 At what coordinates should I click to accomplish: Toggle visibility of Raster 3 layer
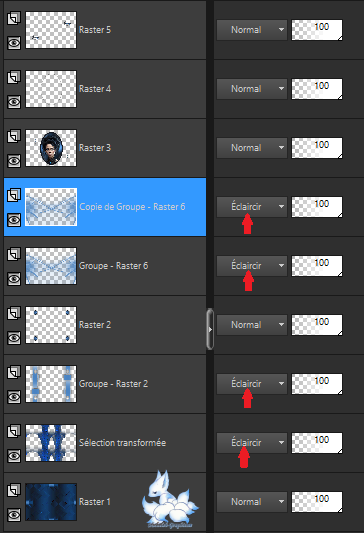click(x=14, y=161)
